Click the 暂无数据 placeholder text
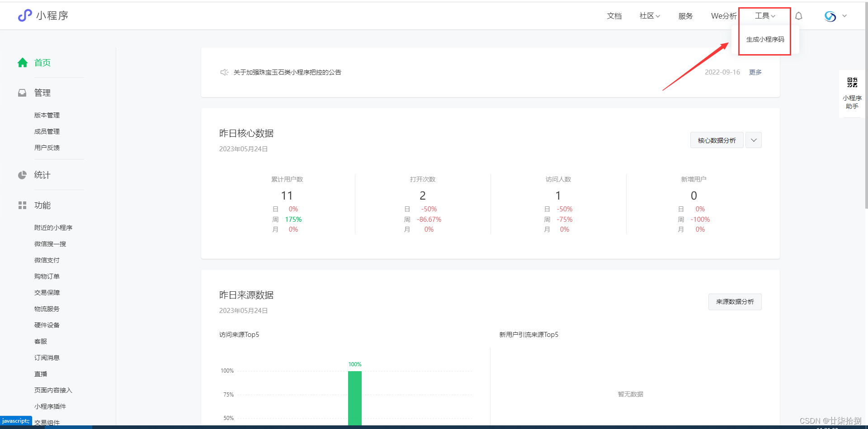Viewport: 868px width, 429px height. (x=631, y=394)
